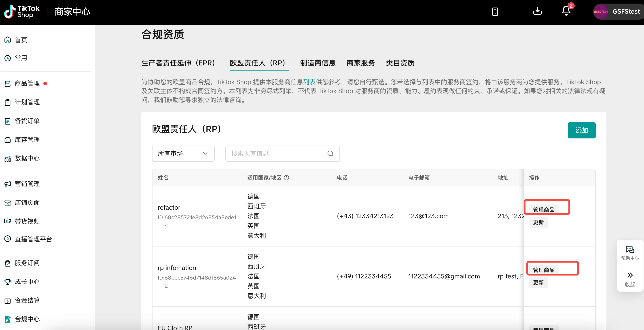This screenshot has width=644, height=330.
Task: Open the download icon in header
Action: click(x=537, y=11)
